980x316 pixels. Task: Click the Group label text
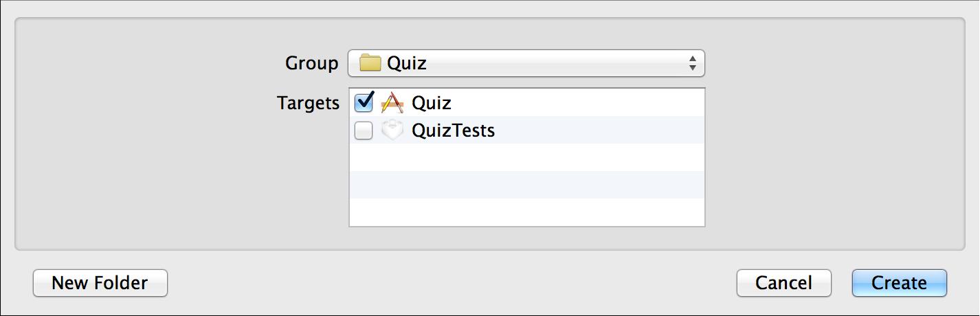point(312,63)
